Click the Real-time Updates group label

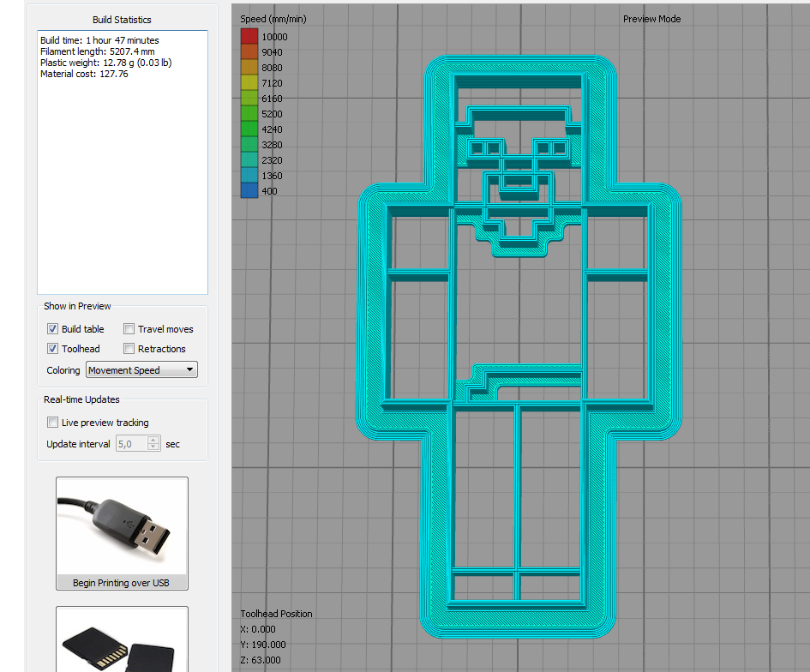click(81, 399)
